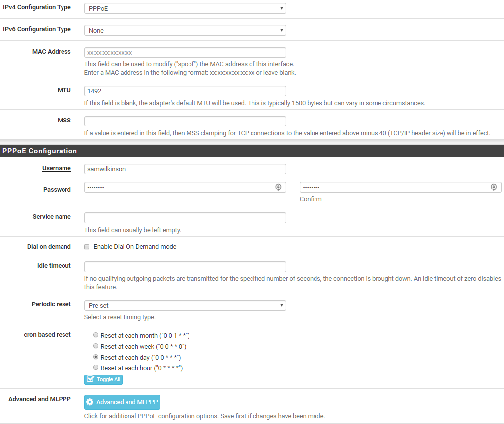504x424 pixels.
Task: Open Advanced and MLPPP options
Action: click(122, 402)
